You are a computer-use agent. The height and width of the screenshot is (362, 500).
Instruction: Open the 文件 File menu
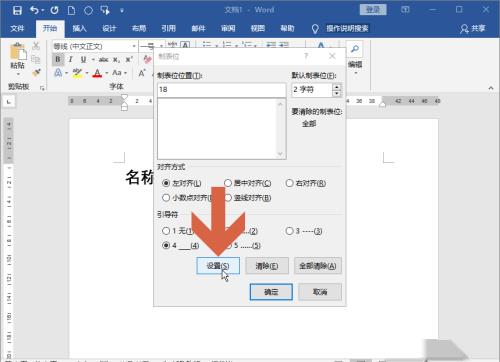[17, 29]
